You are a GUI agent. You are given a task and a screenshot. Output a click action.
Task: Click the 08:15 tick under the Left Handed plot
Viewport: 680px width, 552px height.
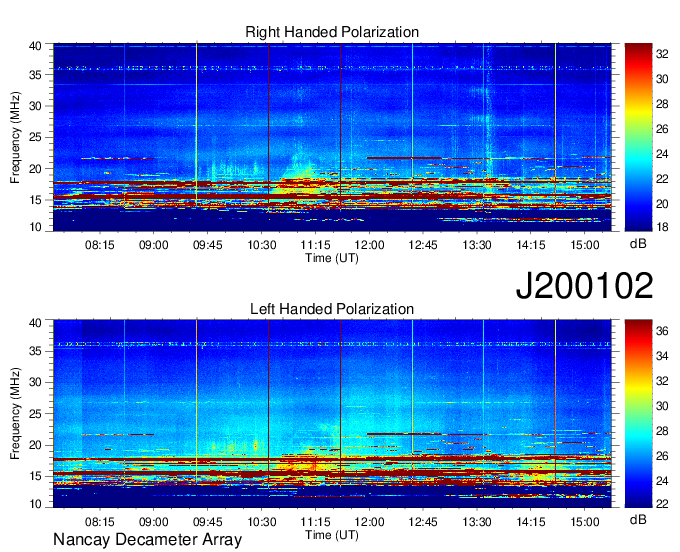[x=100, y=522]
